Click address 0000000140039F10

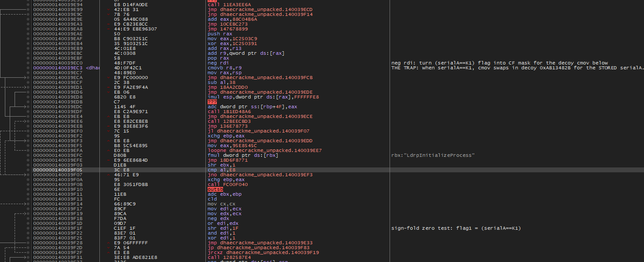(x=58, y=189)
